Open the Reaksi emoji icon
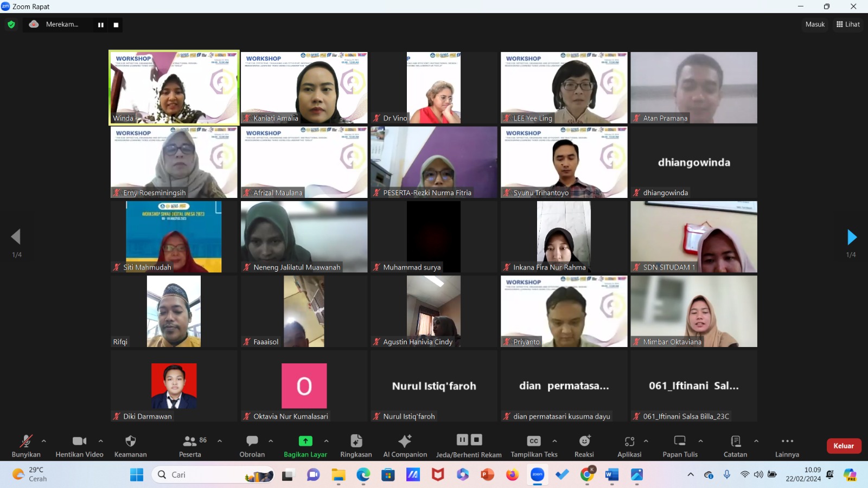Screen dimensions: 868x488 (x=584, y=441)
